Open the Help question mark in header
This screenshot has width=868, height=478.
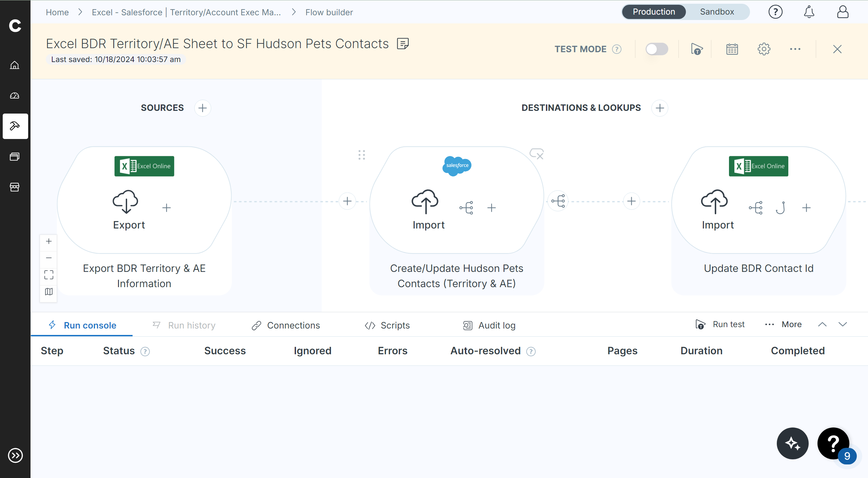click(775, 12)
